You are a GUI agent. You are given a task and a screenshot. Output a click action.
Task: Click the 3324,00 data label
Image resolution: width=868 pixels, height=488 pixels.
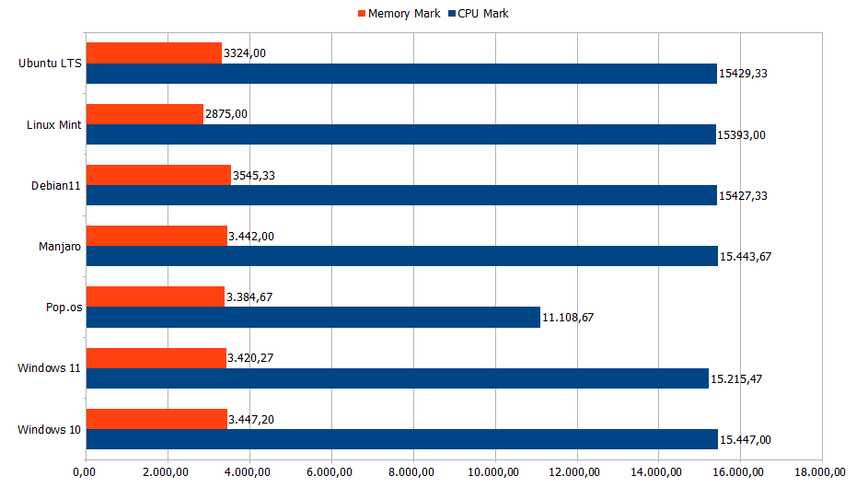245,53
